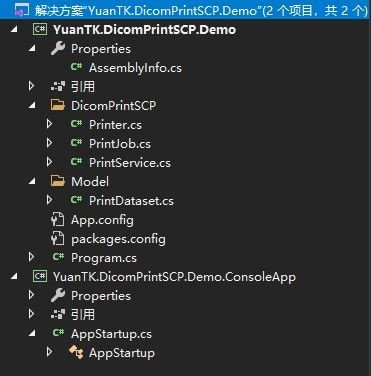
Task: Select the bold YuanTK.DicomPrintSCP.Demo project name
Action: pos(144,30)
